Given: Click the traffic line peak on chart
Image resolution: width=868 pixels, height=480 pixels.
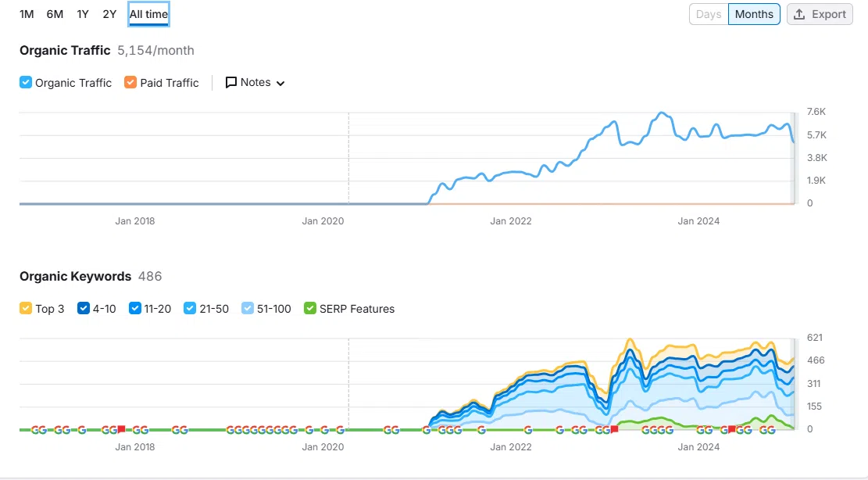Looking at the screenshot, I should pyautogui.click(x=663, y=113).
